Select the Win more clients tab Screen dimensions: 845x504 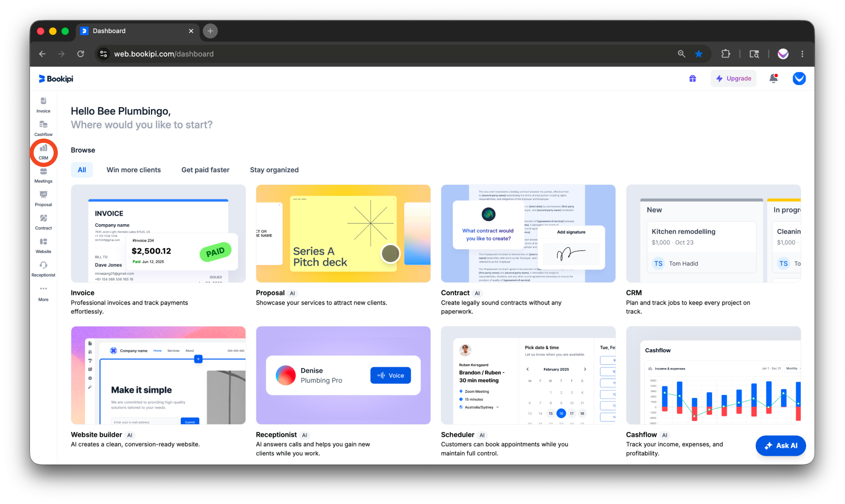point(133,170)
